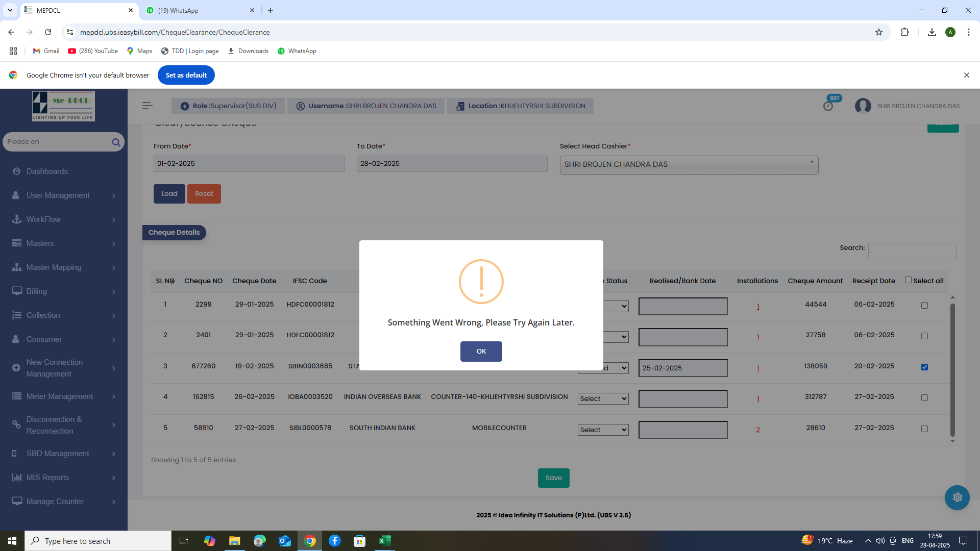Viewport: 980px width, 551px height.
Task: Toggle the Select all checkbox
Action: [908, 280]
